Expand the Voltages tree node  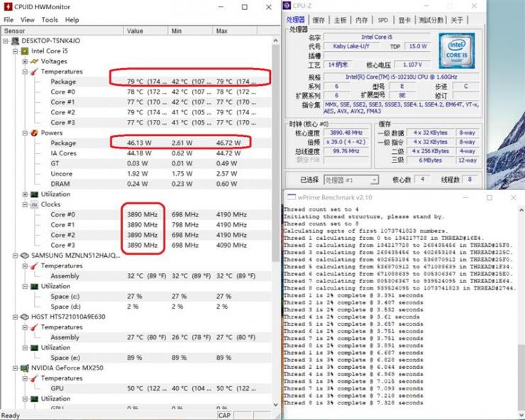coord(25,62)
